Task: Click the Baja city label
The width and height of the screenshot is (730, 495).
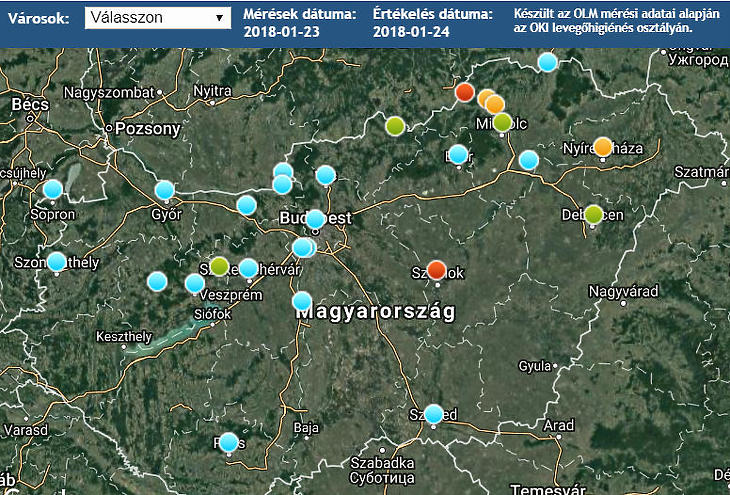Action: [306, 427]
